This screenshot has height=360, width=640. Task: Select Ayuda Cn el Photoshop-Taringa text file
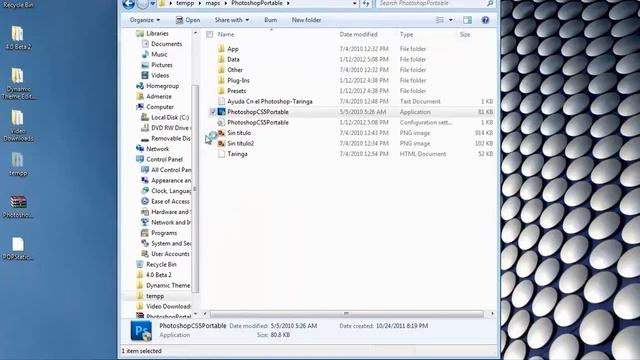(x=270, y=101)
